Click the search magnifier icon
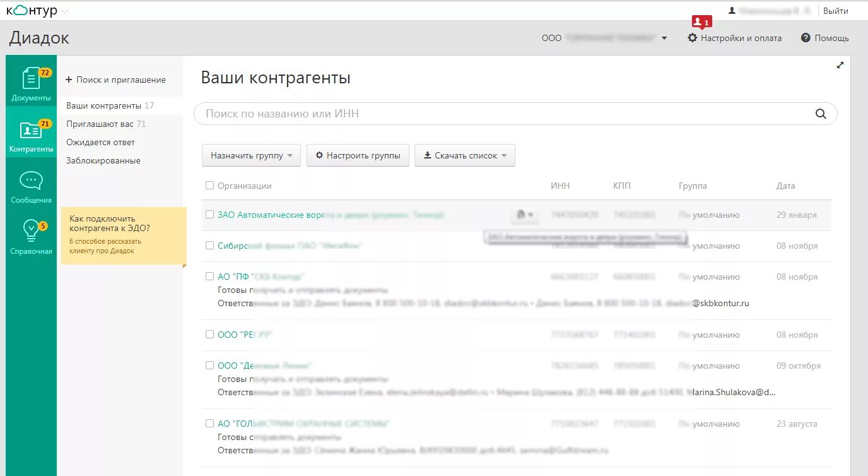 pyautogui.click(x=821, y=114)
